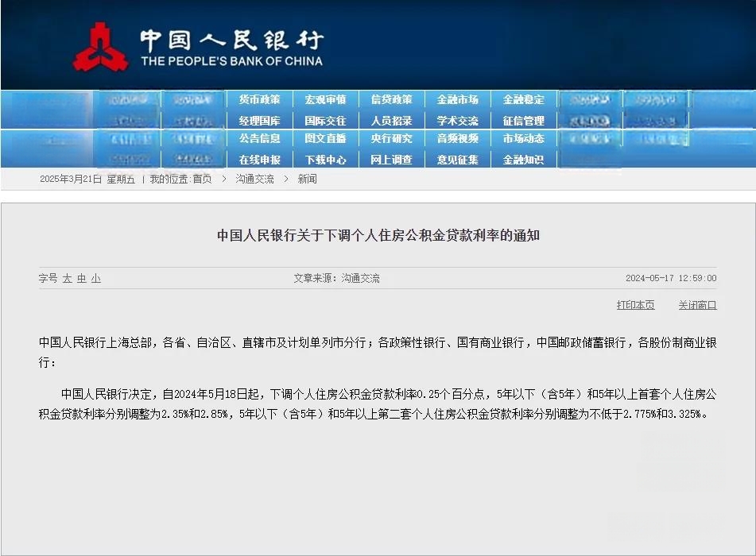Click the date text 2025年3月21日 星期五

tap(87, 180)
